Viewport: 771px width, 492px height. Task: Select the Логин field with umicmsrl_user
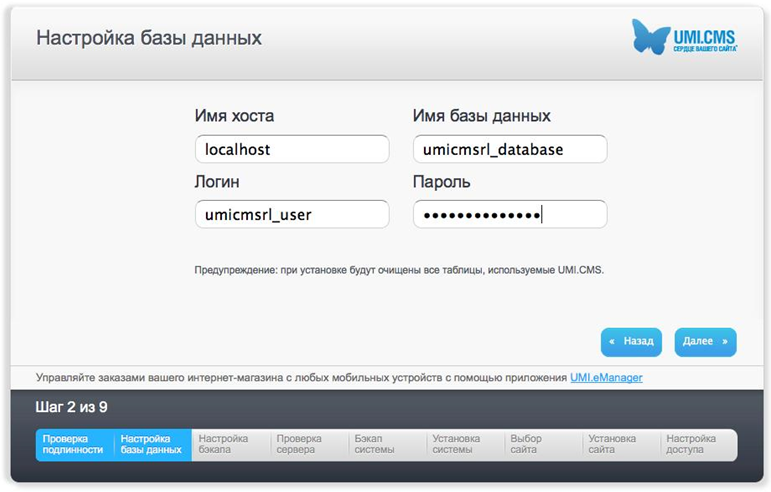(x=291, y=214)
